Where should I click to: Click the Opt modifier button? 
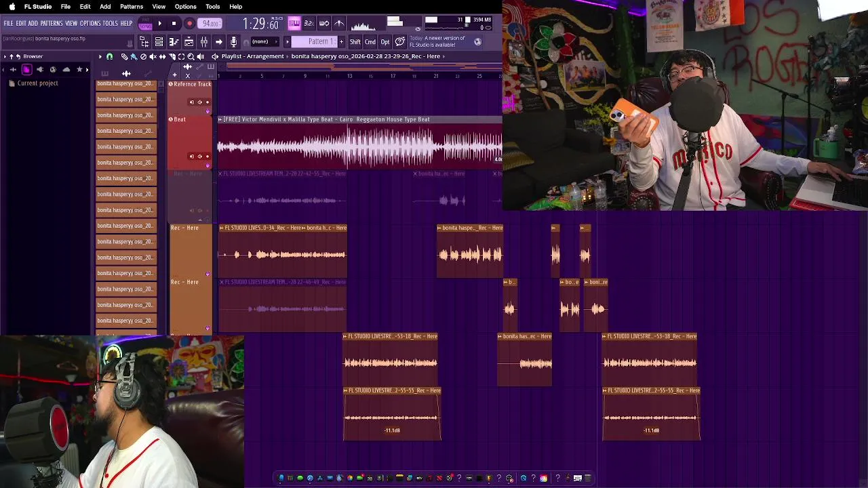pyautogui.click(x=385, y=42)
